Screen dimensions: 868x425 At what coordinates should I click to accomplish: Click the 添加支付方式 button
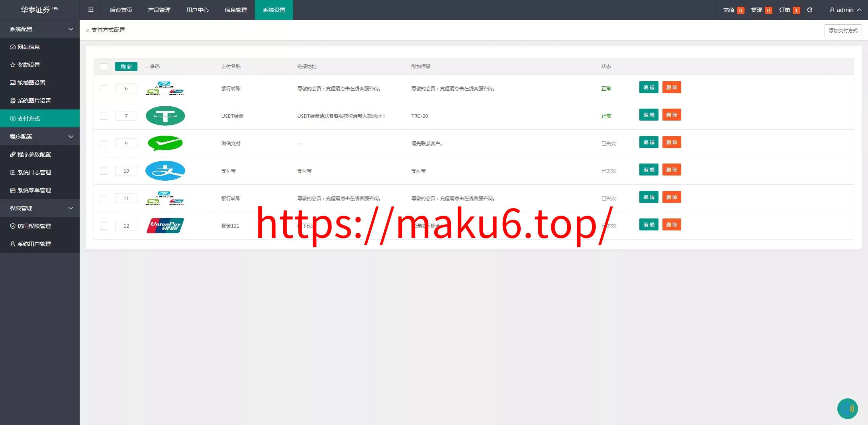click(x=843, y=30)
